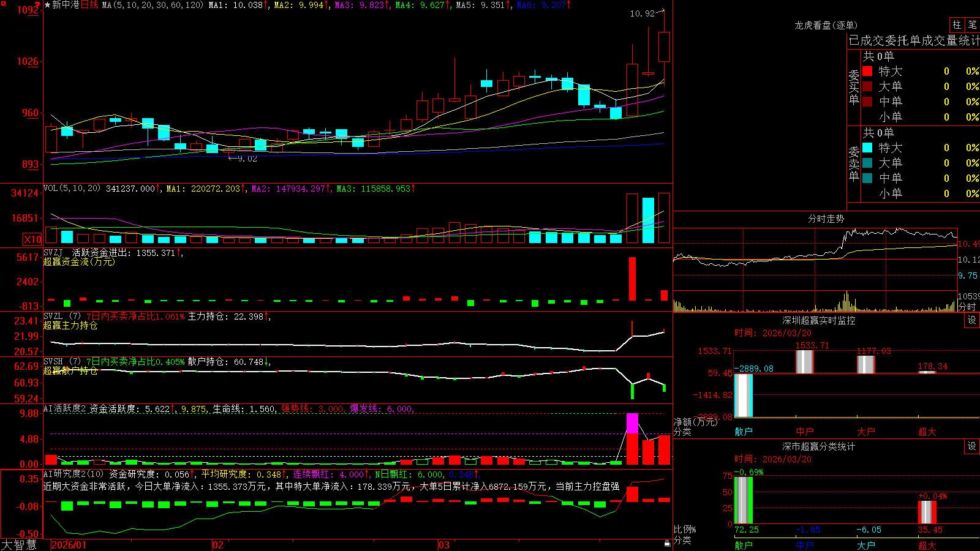Click the 日线 period label
Image resolution: width=980 pixels, height=551 pixels.
[x=89, y=5]
